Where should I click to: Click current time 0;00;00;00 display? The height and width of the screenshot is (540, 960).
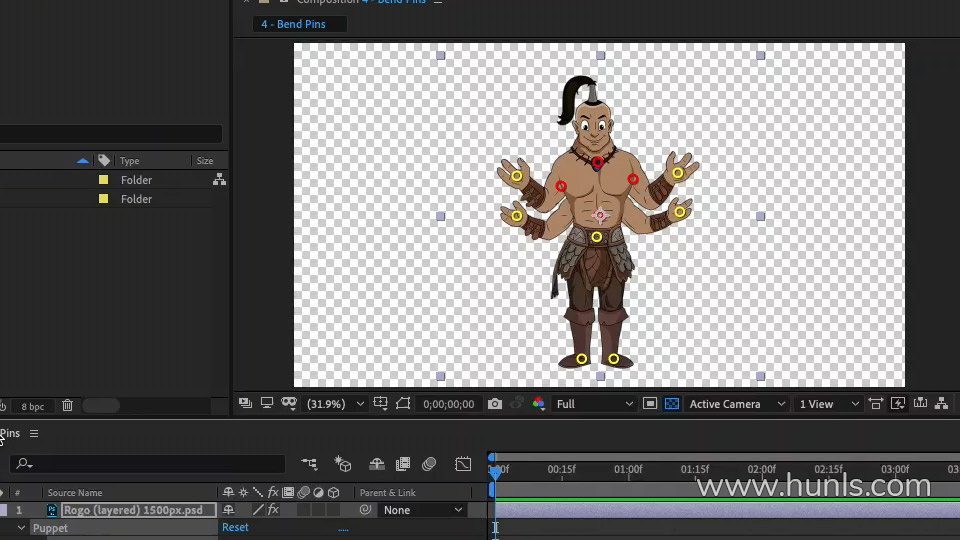click(x=449, y=404)
